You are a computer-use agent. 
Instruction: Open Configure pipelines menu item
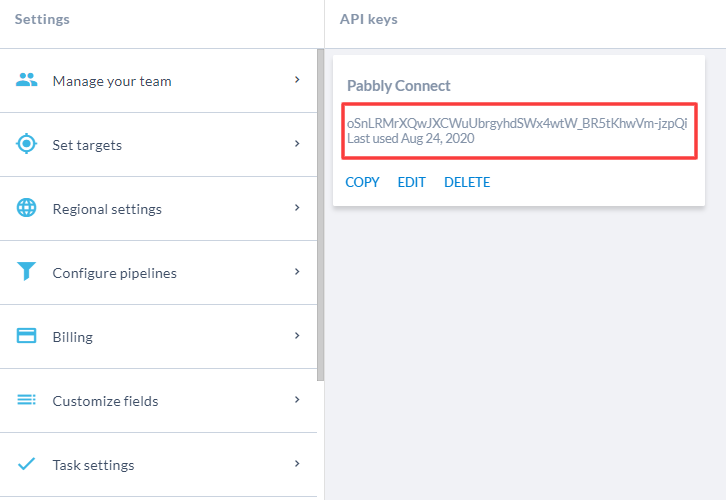(x=158, y=272)
